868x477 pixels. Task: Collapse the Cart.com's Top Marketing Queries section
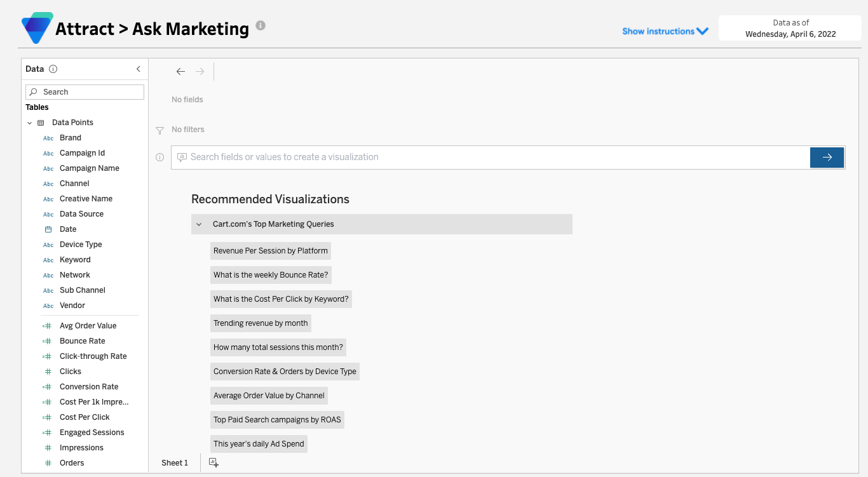click(198, 224)
